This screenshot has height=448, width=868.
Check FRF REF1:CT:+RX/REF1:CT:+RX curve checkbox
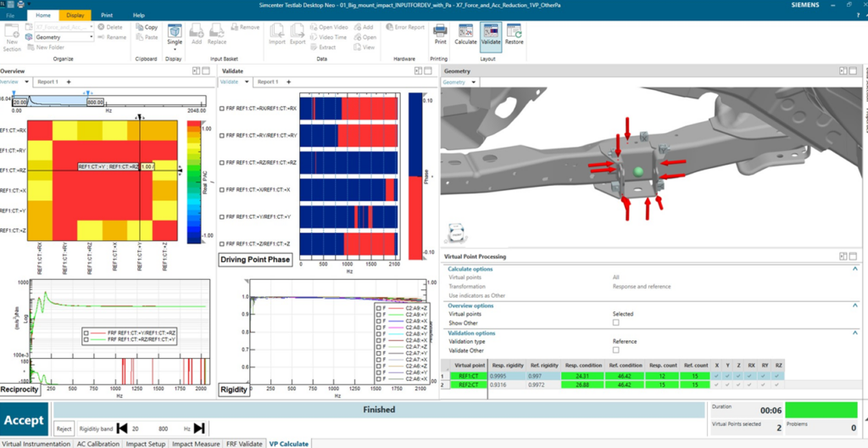[x=222, y=109]
